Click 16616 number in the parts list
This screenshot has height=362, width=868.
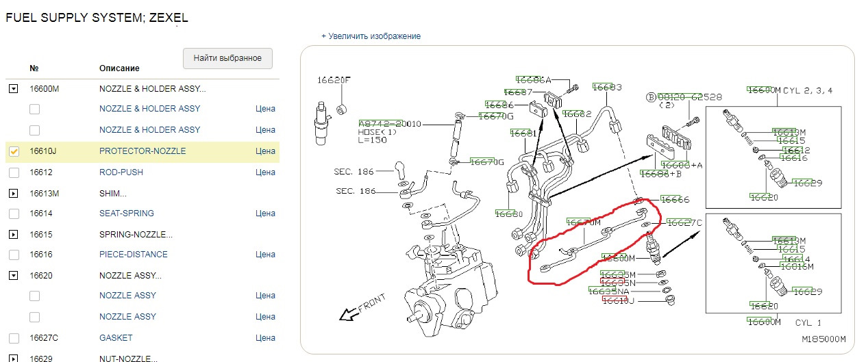click(41, 255)
